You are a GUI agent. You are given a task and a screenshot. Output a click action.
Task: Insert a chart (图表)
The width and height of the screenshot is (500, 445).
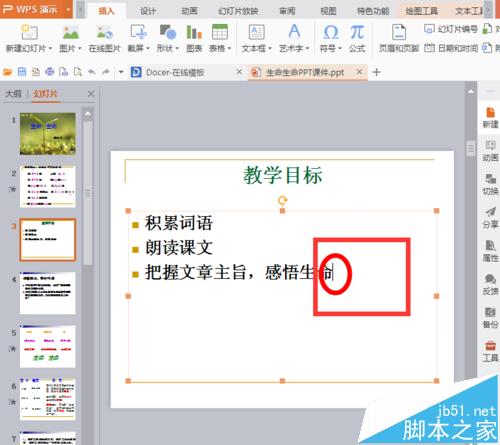click(194, 32)
